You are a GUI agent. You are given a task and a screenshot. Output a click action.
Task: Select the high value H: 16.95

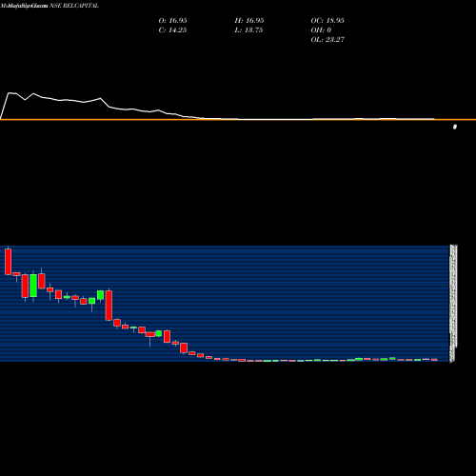[249, 20]
